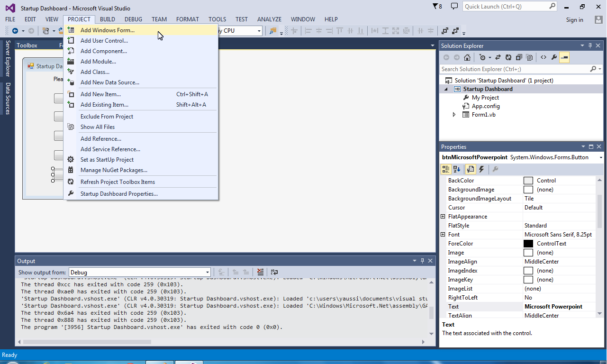Pin the Output panel
The height and width of the screenshot is (364, 607).
click(422, 261)
